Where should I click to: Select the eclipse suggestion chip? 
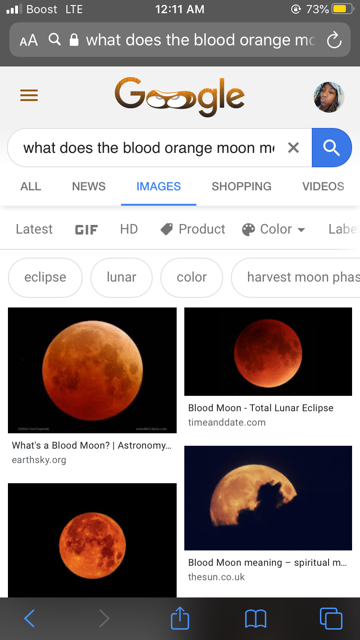(x=45, y=277)
